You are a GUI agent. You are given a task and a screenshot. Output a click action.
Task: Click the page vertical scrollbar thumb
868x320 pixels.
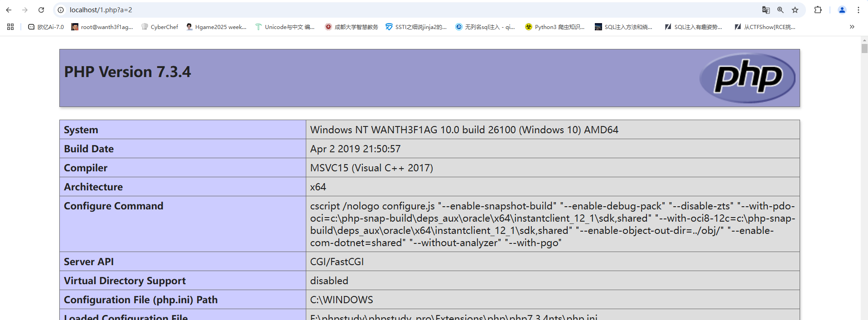pyautogui.click(x=864, y=48)
